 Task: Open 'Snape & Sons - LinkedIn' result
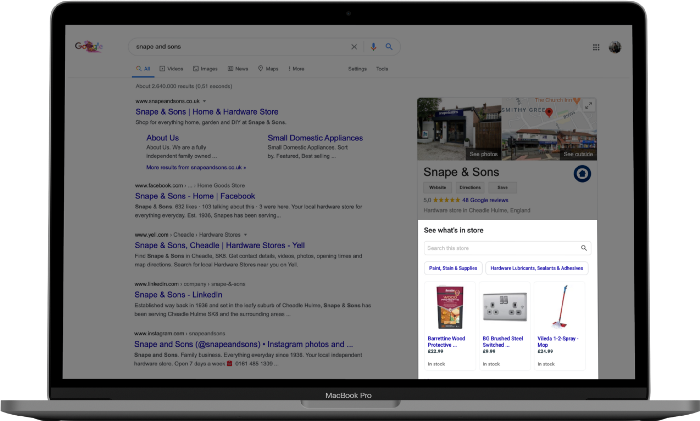[178, 295]
